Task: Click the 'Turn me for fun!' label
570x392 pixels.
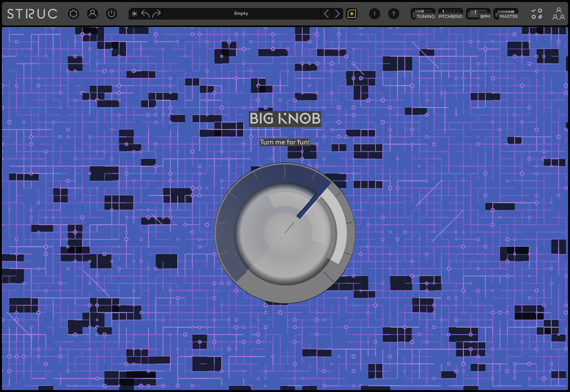Action: click(285, 142)
